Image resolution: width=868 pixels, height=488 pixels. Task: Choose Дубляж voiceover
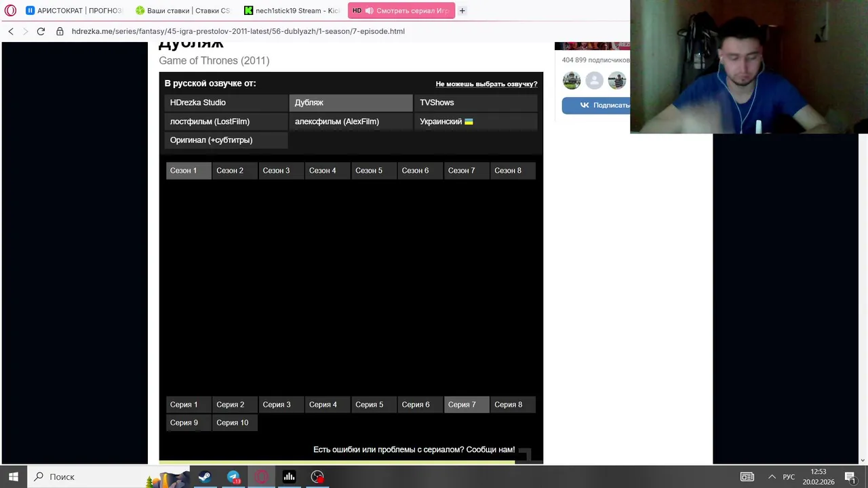tap(351, 102)
